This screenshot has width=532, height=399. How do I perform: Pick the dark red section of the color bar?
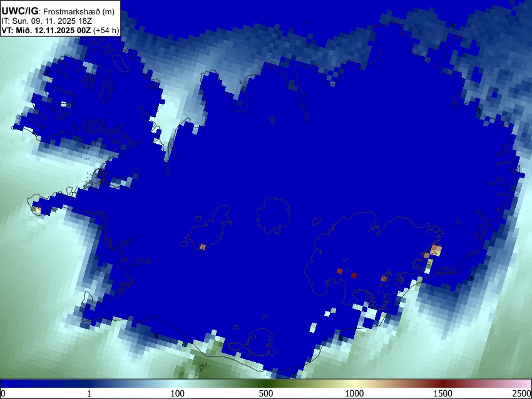point(443,383)
